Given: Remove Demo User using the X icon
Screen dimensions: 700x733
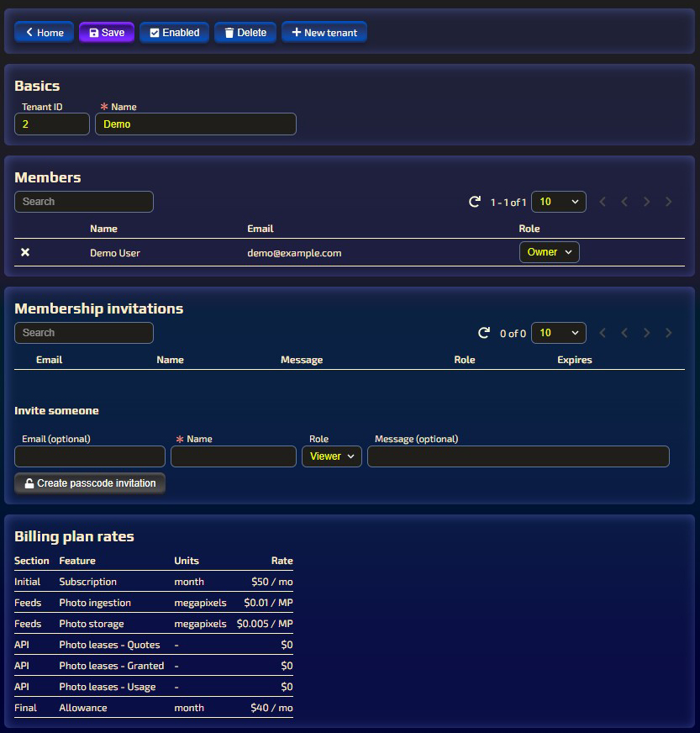Looking at the screenshot, I should [x=24, y=252].
